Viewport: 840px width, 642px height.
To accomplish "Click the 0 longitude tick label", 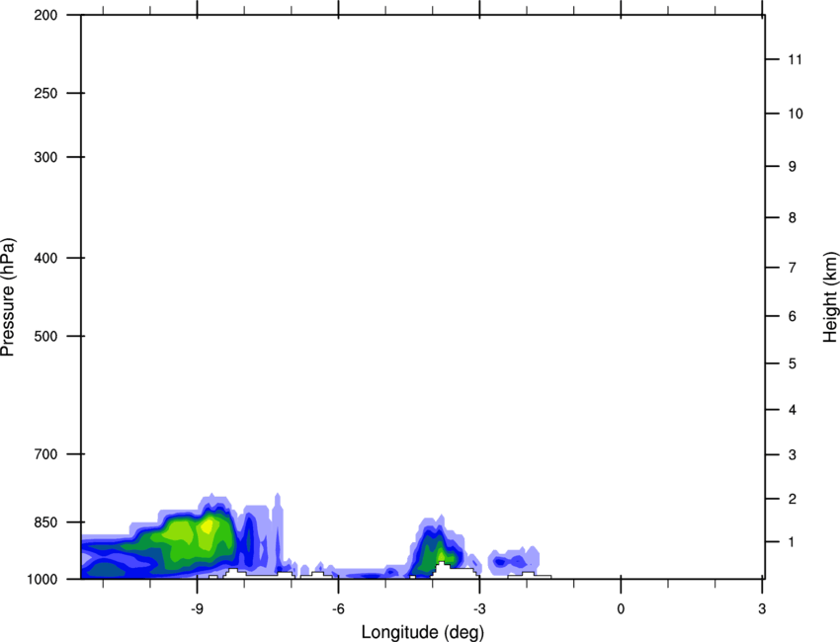I will tap(621, 608).
